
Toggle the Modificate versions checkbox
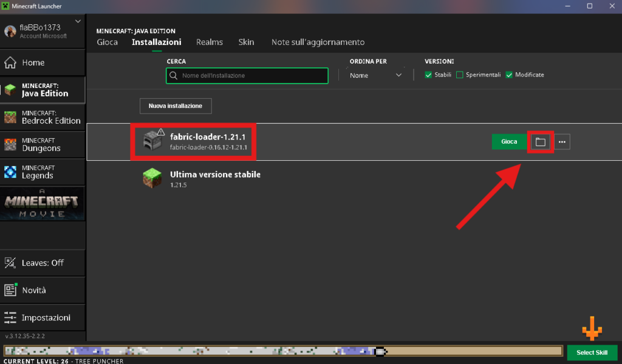point(509,75)
